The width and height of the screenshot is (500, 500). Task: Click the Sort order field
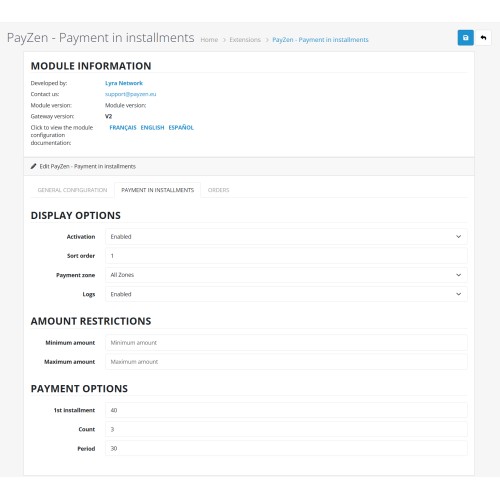(286, 256)
